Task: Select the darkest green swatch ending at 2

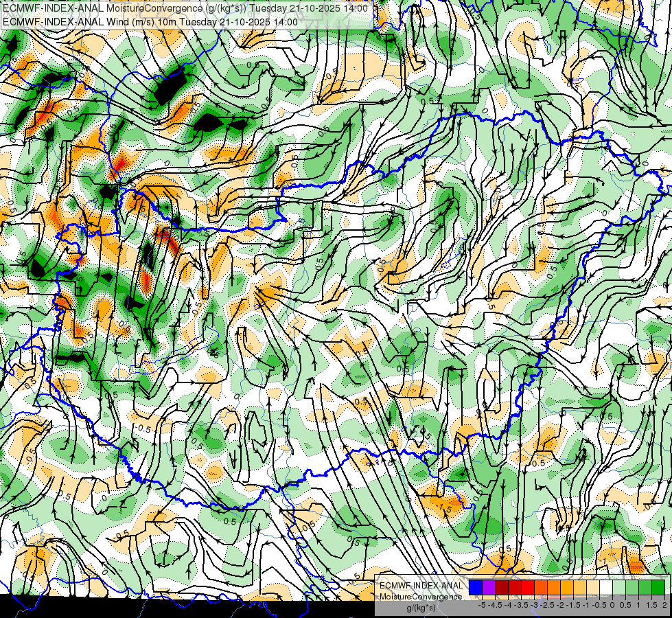Action: (x=658, y=588)
